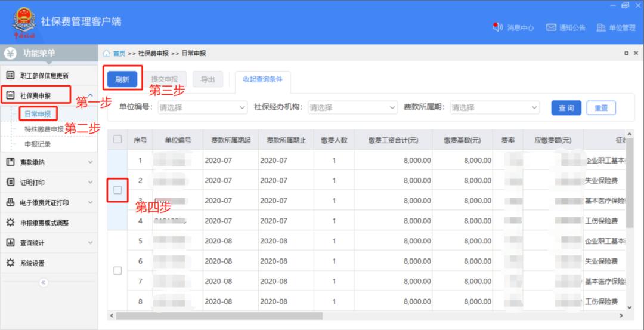Check the box for the 2020-08 group
The height and width of the screenshot is (330, 644).
pos(117,271)
